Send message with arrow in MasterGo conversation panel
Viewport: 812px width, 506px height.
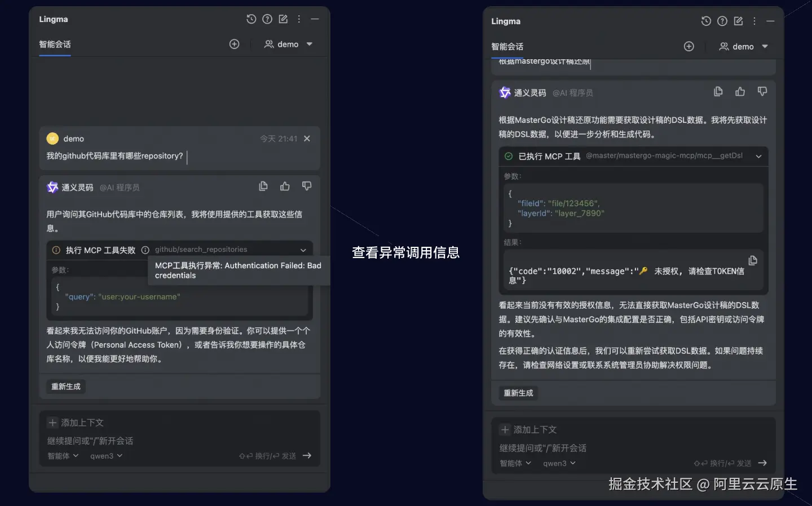(x=762, y=463)
